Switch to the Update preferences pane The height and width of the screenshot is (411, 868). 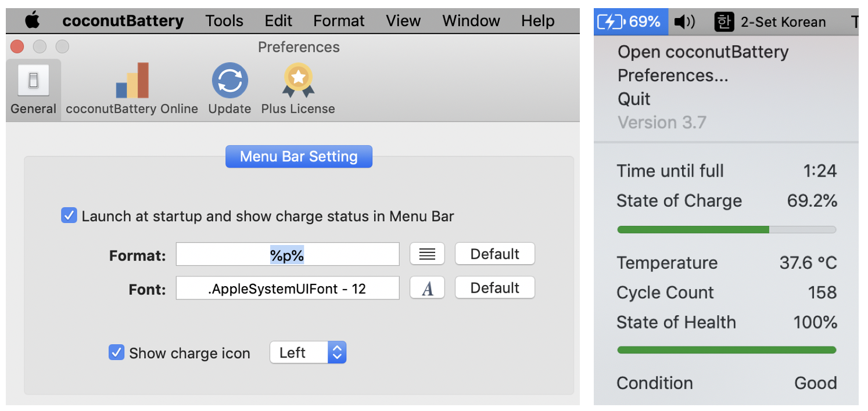(x=229, y=81)
